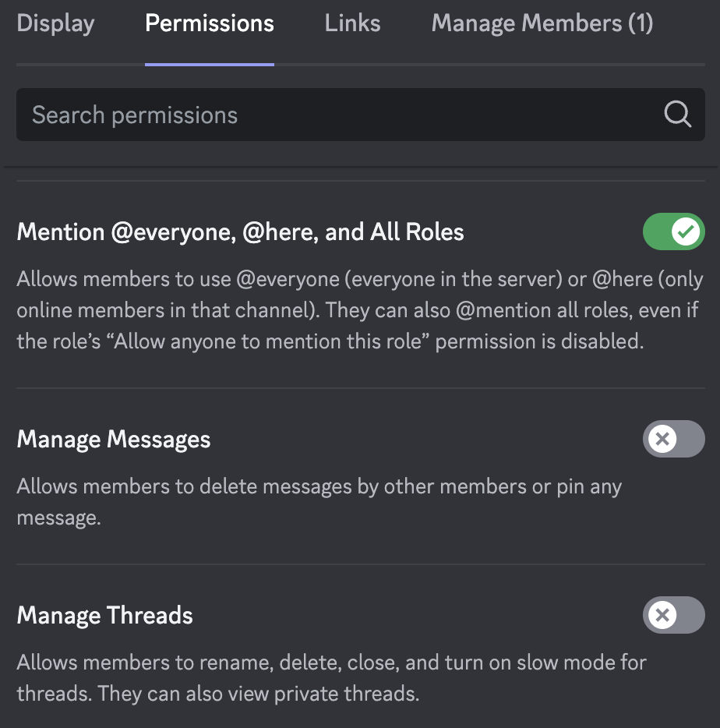Switch to the Display tab
Viewport: 720px width, 728px height.
(55, 23)
